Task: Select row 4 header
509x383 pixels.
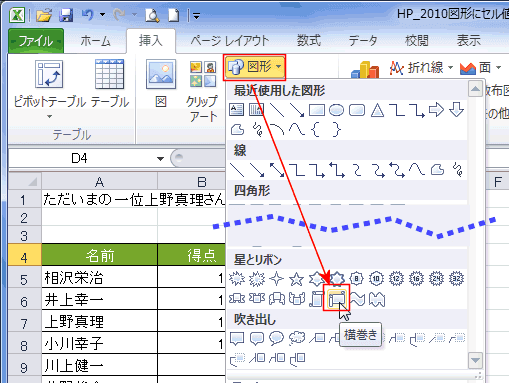Action: coord(24,255)
